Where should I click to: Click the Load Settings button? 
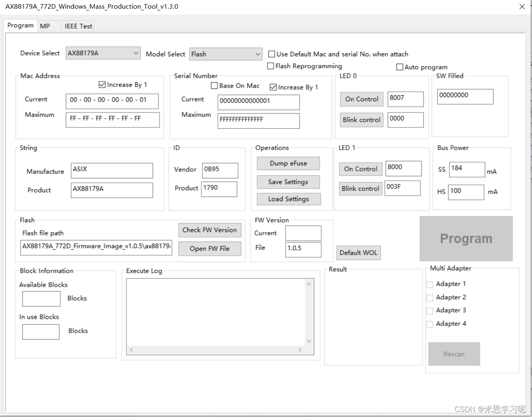pos(289,199)
